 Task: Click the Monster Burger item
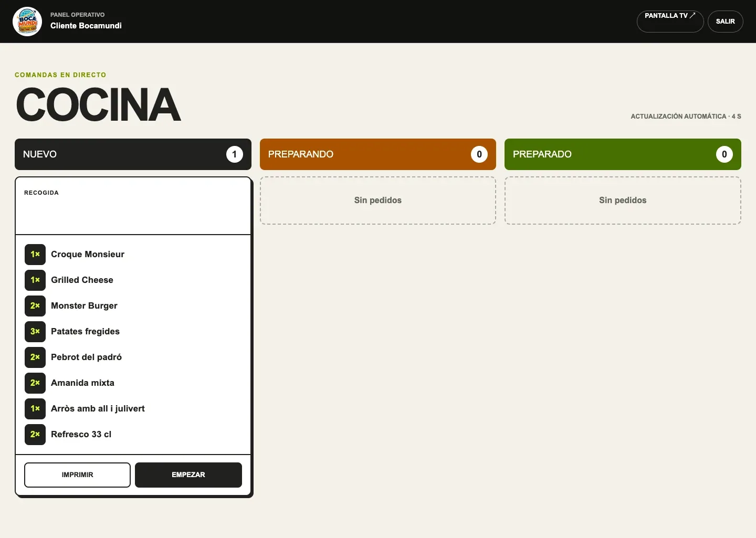[84, 306]
